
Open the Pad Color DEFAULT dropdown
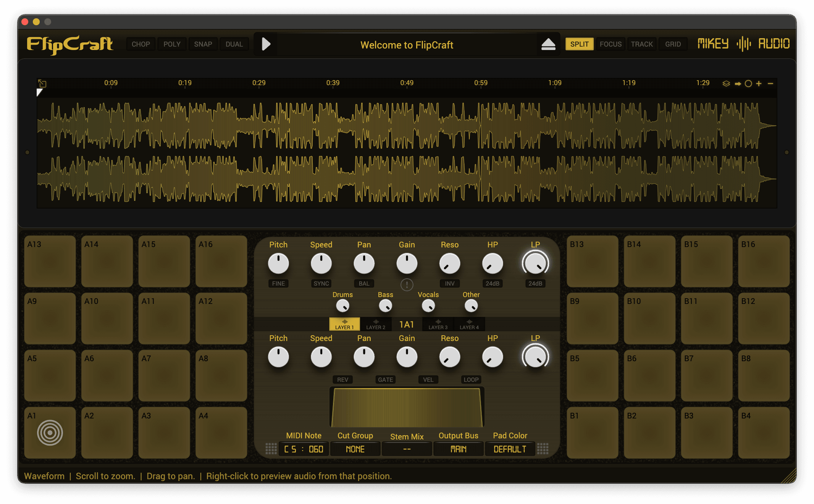click(510, 449)
